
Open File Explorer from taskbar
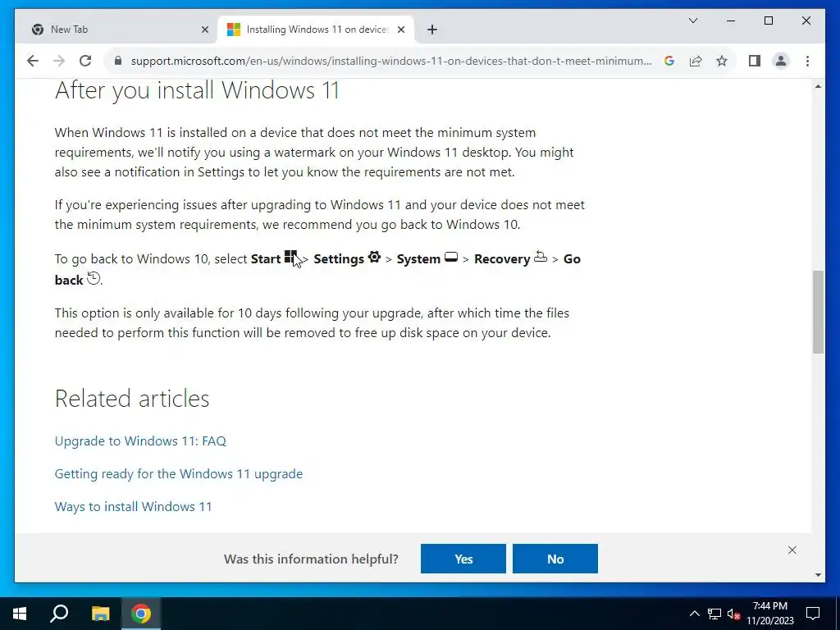pyautogui.click(x=100, y=614)
